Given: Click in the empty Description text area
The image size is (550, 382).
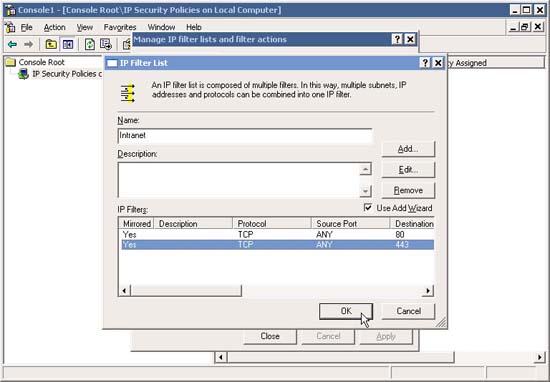Looking at the screenshot, I should (x=239, y=180).
